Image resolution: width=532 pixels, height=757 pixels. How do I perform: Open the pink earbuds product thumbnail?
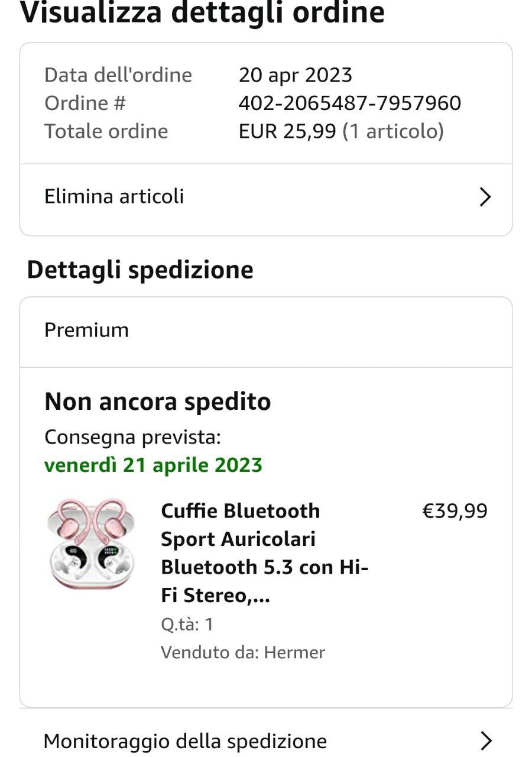[x=90, y=544]
